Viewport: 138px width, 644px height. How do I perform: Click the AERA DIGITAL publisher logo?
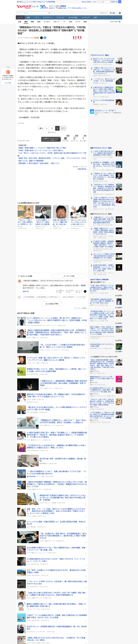pyautogui.click(x=77, y=38)
